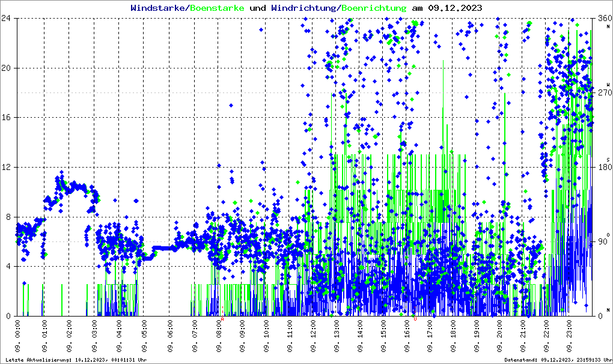Click compass letter 'S' on right axis
This screenshot has width=613, height=364.
[x=608, y=160]
